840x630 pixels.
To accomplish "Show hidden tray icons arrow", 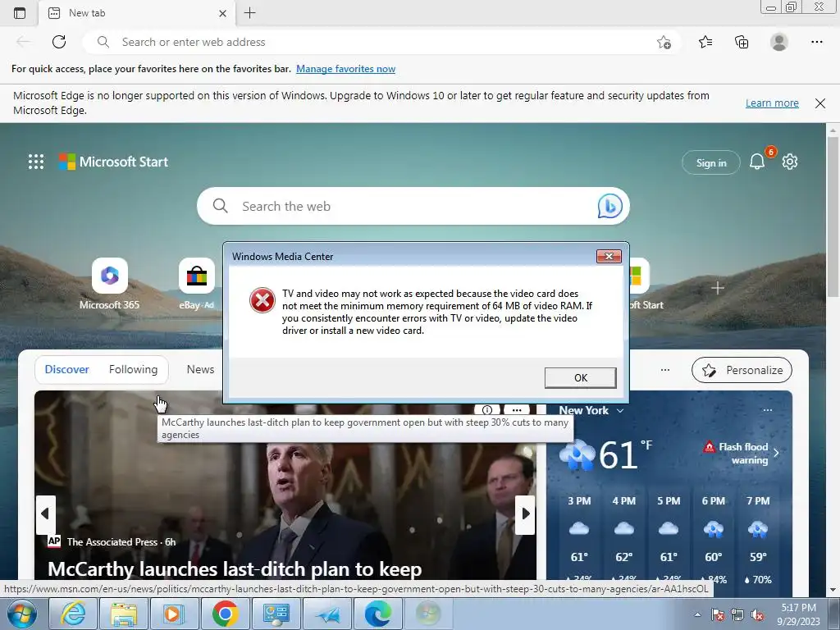I will click(x=697, y=615).
